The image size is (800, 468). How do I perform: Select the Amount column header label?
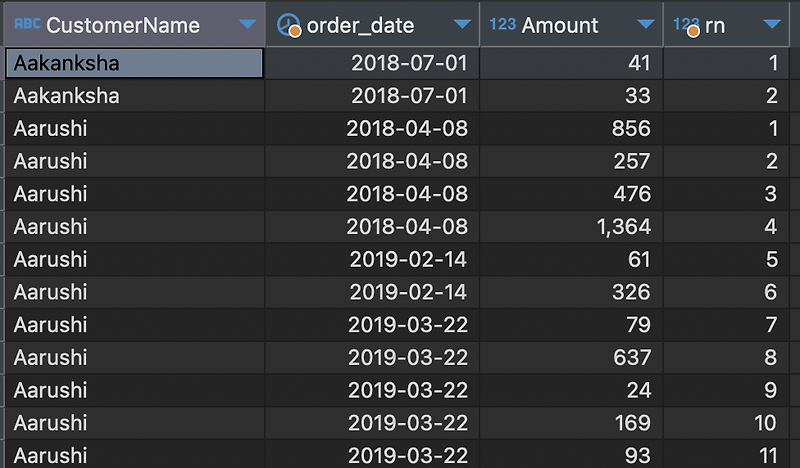(x=560, y=25)
